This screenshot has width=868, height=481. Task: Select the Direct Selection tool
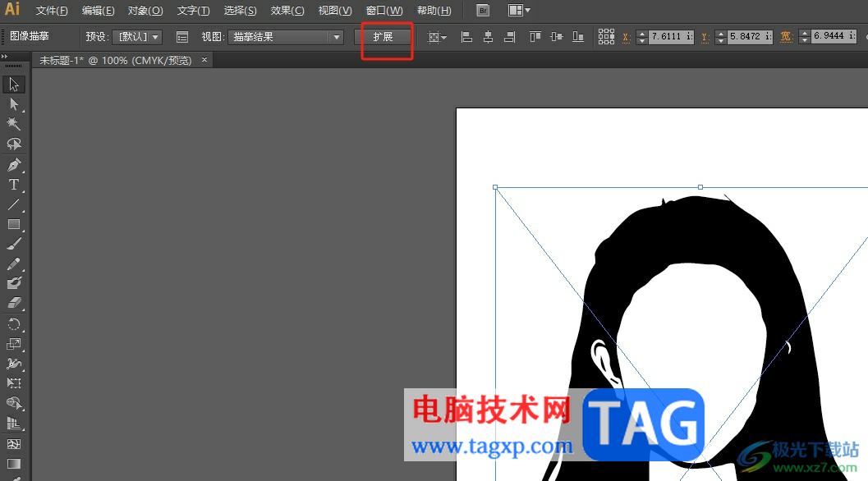tap(14, 104)
